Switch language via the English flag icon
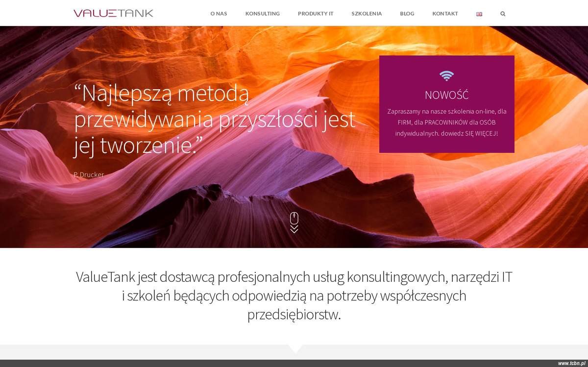Image resolution: width=588 pixels, height=367 pixels. (479, 14)
